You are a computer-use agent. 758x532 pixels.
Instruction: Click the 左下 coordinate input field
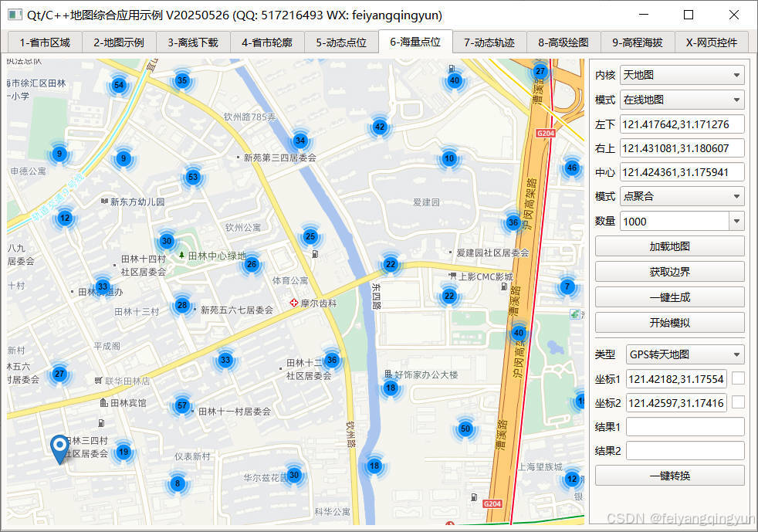click(x=682, y=124)
